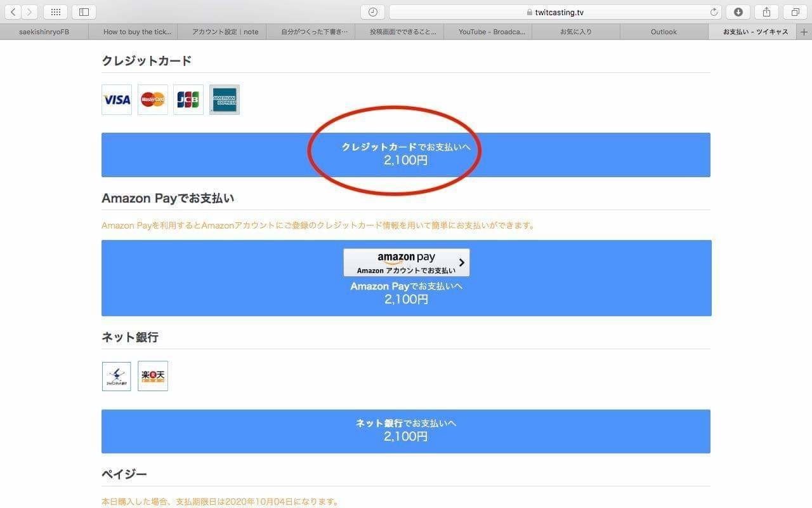812x508 pixels.
Task: Go back with Safari's back arrow
Action: (x=13, y=12)
